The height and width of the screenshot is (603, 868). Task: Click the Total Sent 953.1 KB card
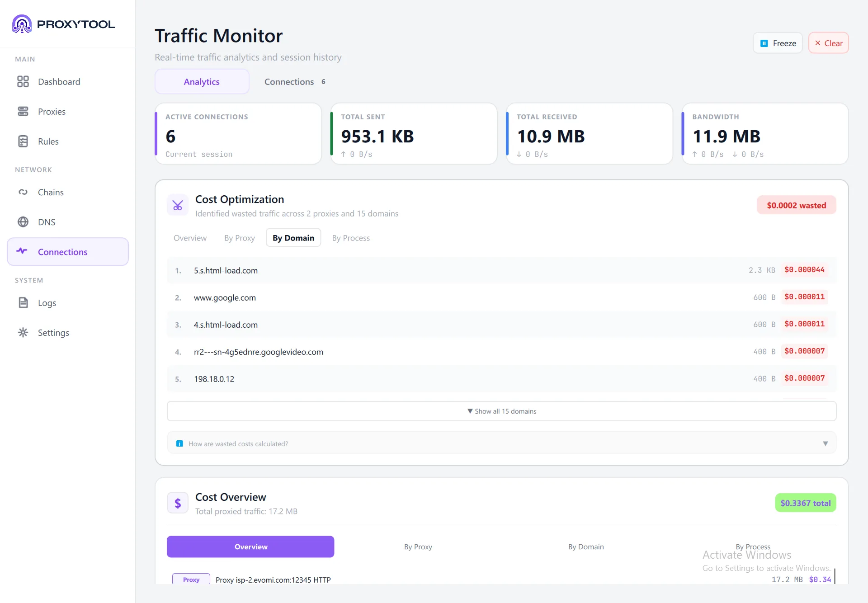tap(414, 134)
